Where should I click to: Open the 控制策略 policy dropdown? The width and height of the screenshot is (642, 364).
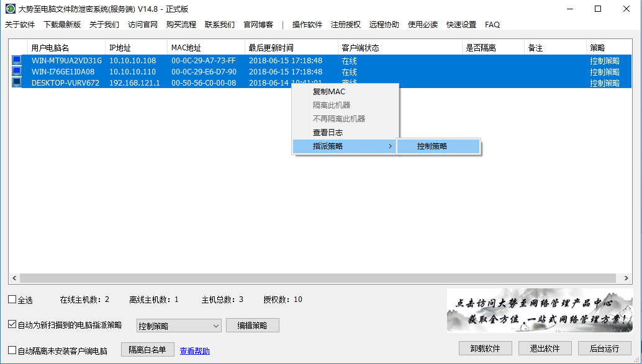[179, 326]
